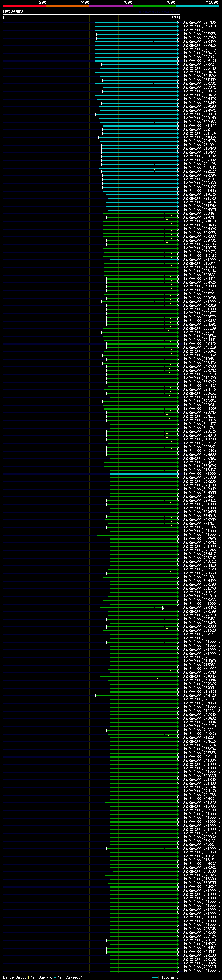The height and width of the screenshot is (980, 222).
Task: Choose the UniRef100_A6MK15 entry
Action: click(x=199, y=742)
